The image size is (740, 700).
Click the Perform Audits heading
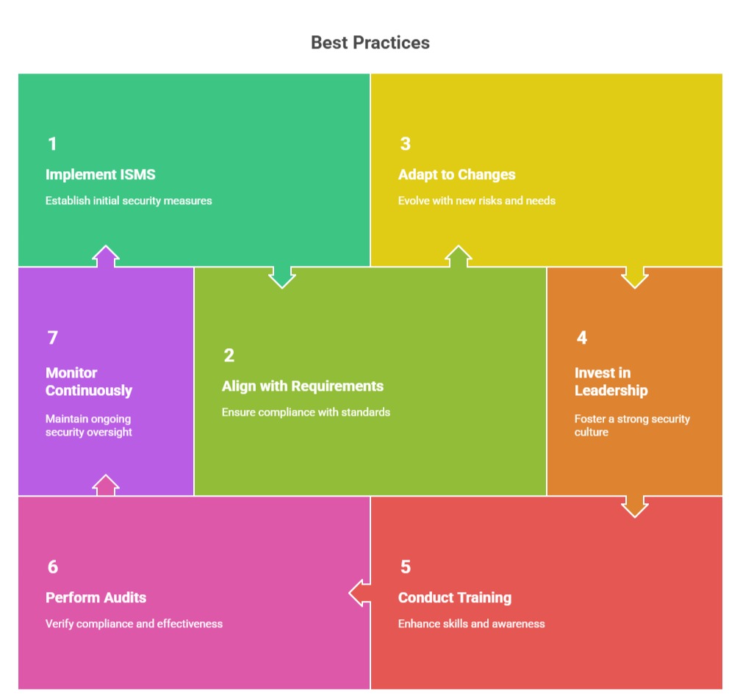[x=96, y=598]
